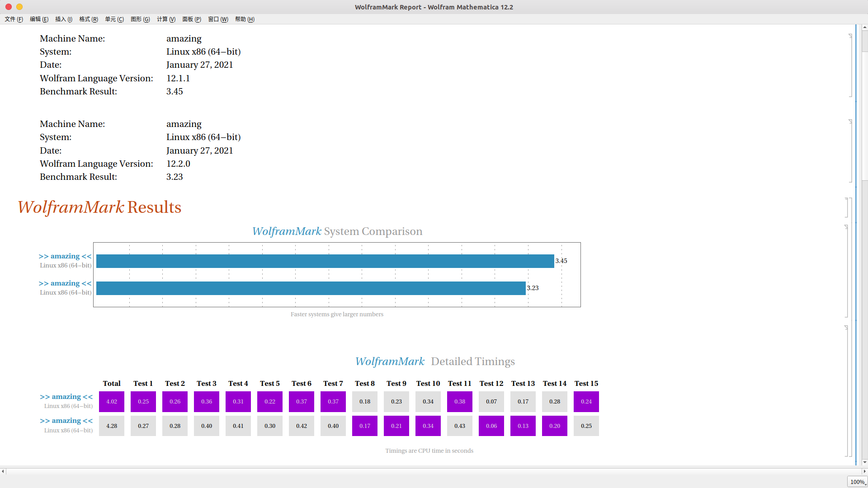Open the 单元 (C) menu

114,19
